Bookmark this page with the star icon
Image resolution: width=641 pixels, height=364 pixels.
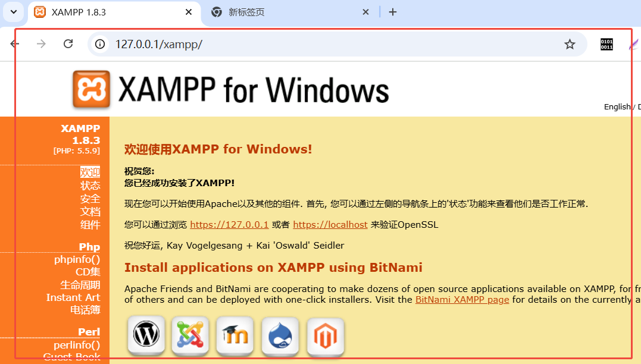click(x=570, y=44)
